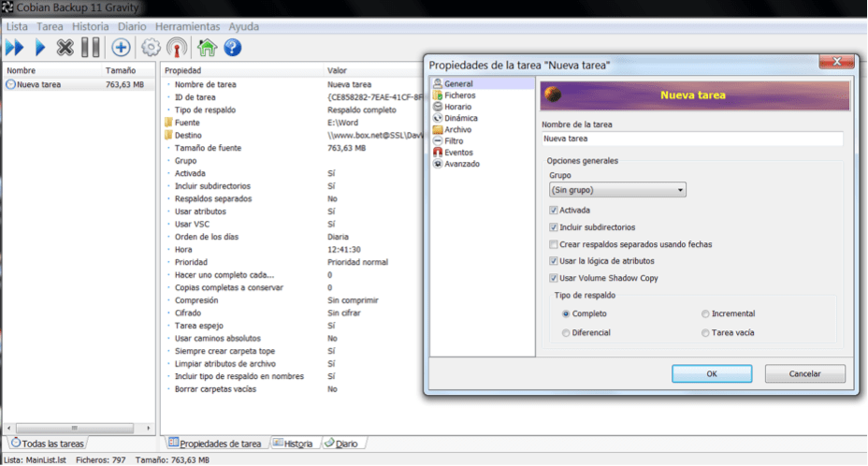Select Completo backup type radio
This screenshot has height=466, width=868.
(x=566, y=313)
